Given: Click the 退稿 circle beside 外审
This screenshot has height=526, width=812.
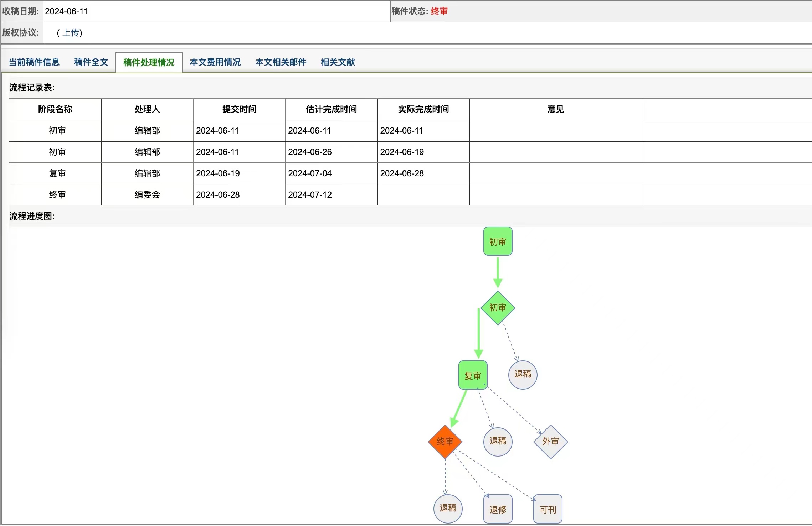Looking at the screenshot, I should coord(498,442).
